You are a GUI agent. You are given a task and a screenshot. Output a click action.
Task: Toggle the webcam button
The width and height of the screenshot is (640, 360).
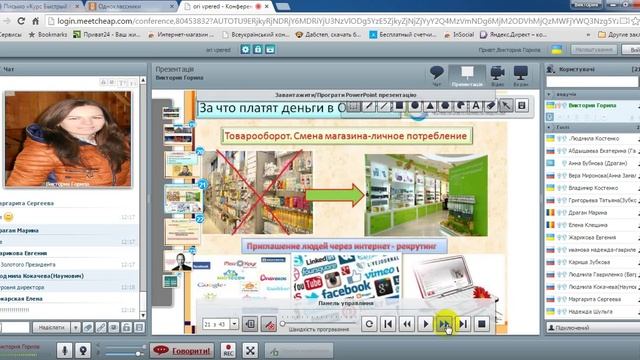(x=83, y=350)
